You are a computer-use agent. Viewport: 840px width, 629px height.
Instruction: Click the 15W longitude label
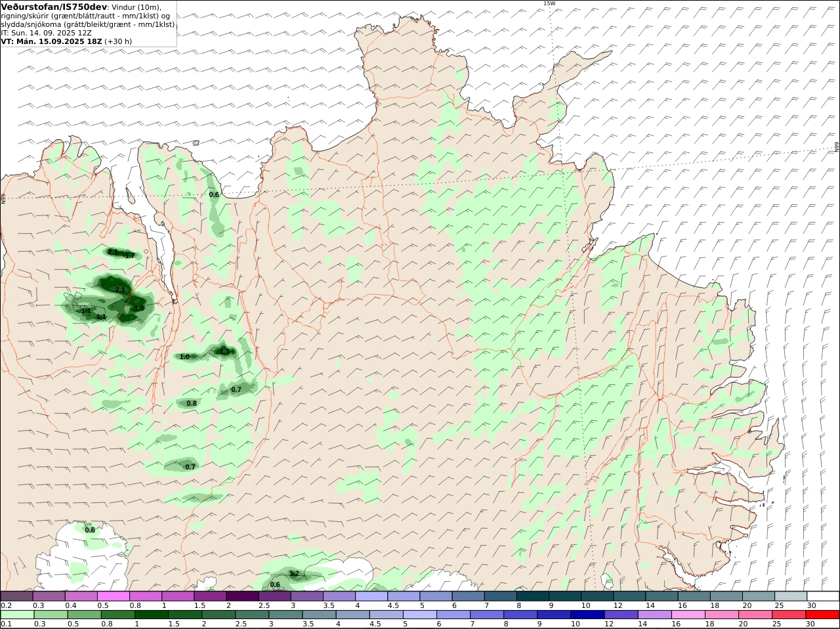549,3
